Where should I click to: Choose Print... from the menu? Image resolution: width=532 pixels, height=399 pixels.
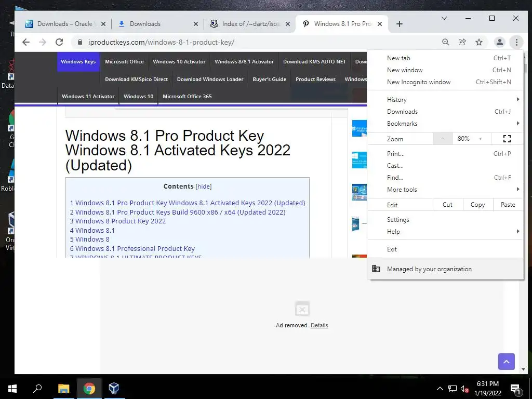pyautogui.click(x=445, y=154)
